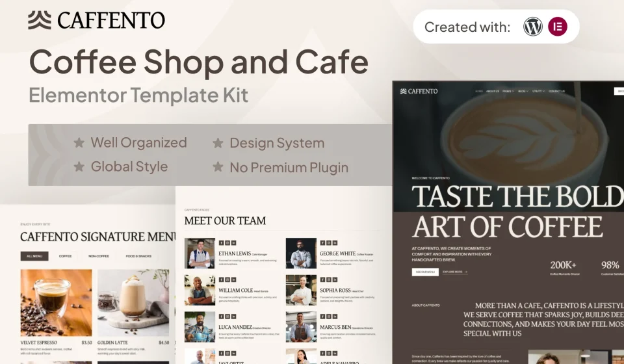Click the See Our Menu button
Screen dimensions: 624x364
click(425, 272)
